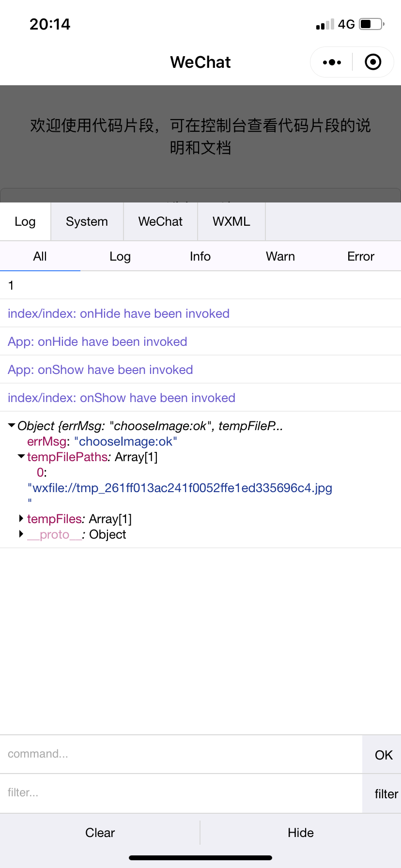Hide the vConsole panel
401x868 pixels.
click(x=301, y=833)
